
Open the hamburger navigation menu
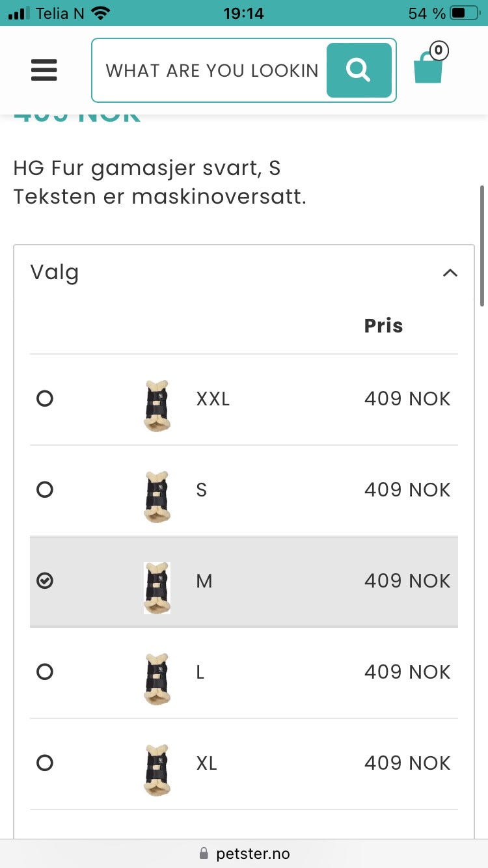tap(44, 70)
